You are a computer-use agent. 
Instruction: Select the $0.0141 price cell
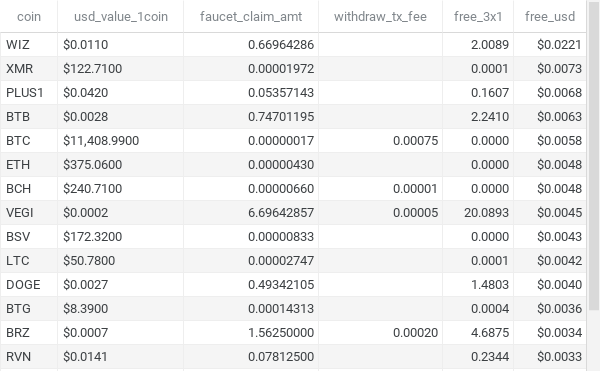point(121,357)
